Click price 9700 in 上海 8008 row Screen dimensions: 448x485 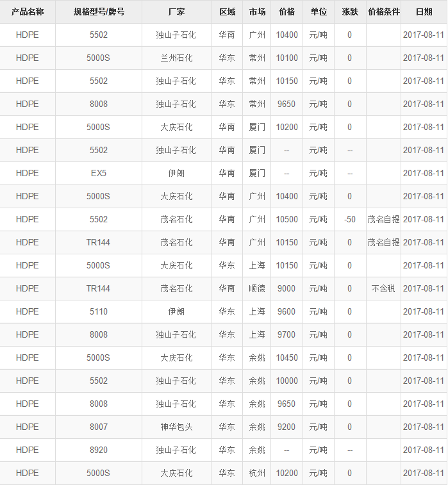[x=286, y=334]
